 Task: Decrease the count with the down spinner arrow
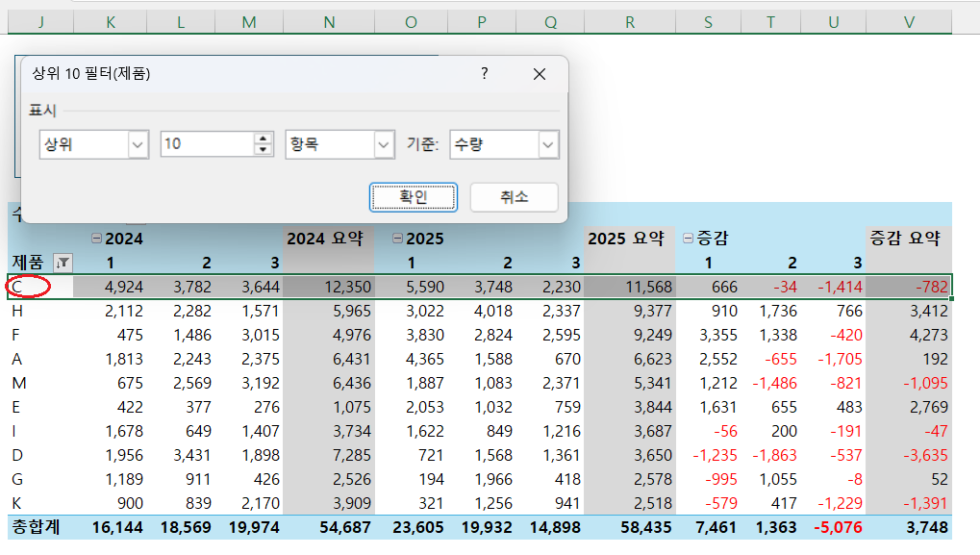(x=264, y=151)
